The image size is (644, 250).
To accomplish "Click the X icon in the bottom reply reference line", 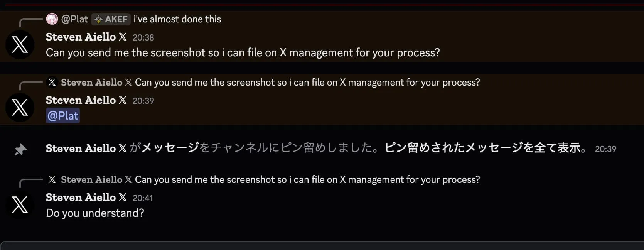I will (52, 179).
